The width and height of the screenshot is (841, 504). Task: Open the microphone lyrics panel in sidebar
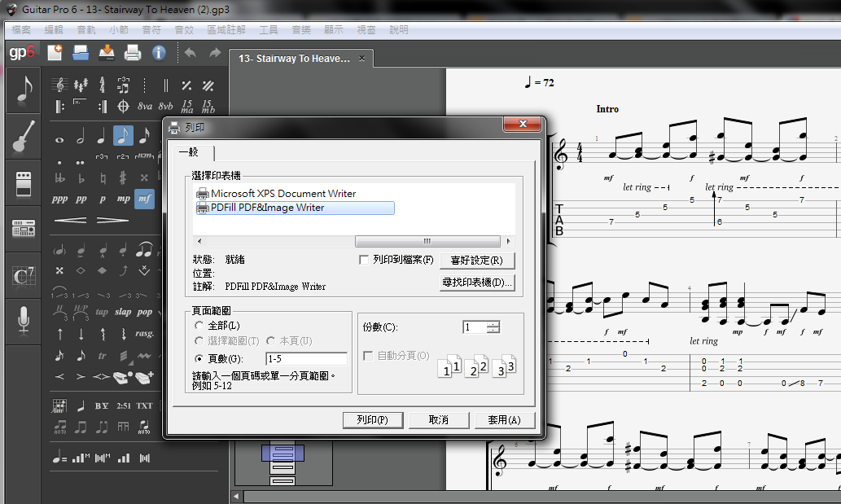click(23, 322)
